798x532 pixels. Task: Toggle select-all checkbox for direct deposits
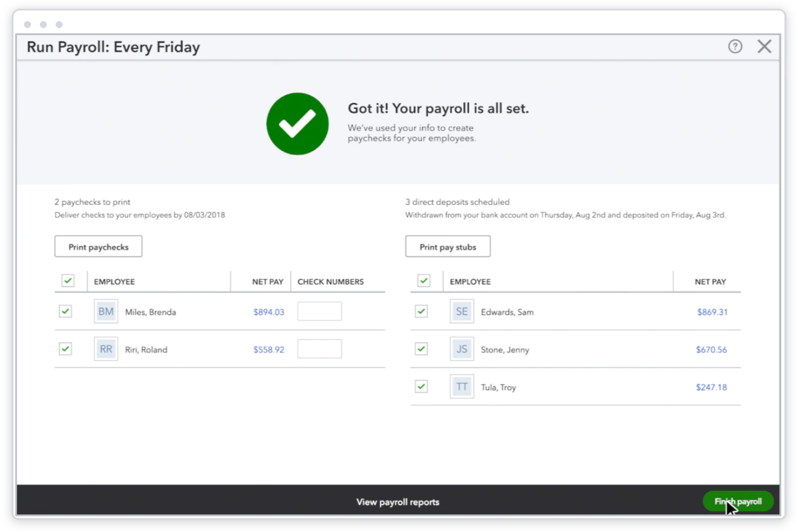tap(424, 281)
